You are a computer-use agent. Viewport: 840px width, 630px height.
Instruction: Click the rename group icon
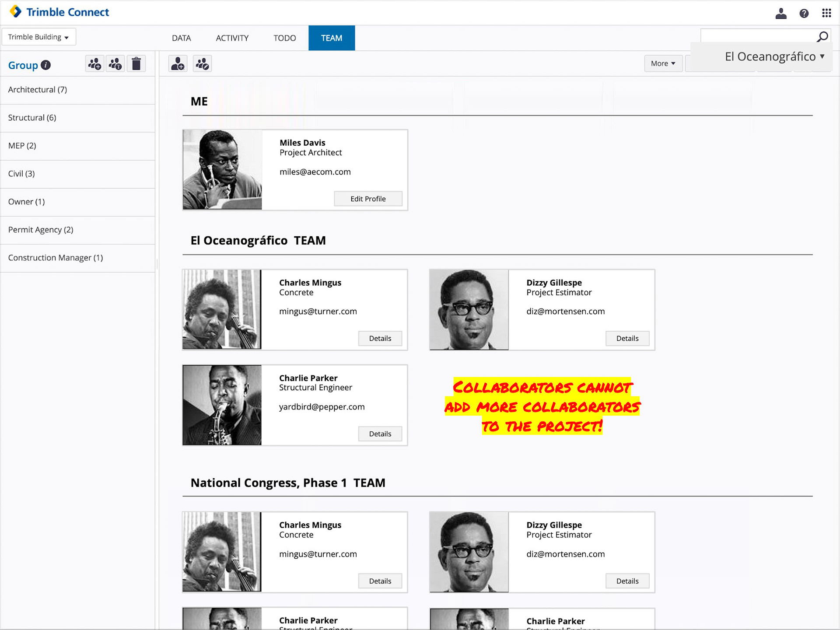[115, 64]
